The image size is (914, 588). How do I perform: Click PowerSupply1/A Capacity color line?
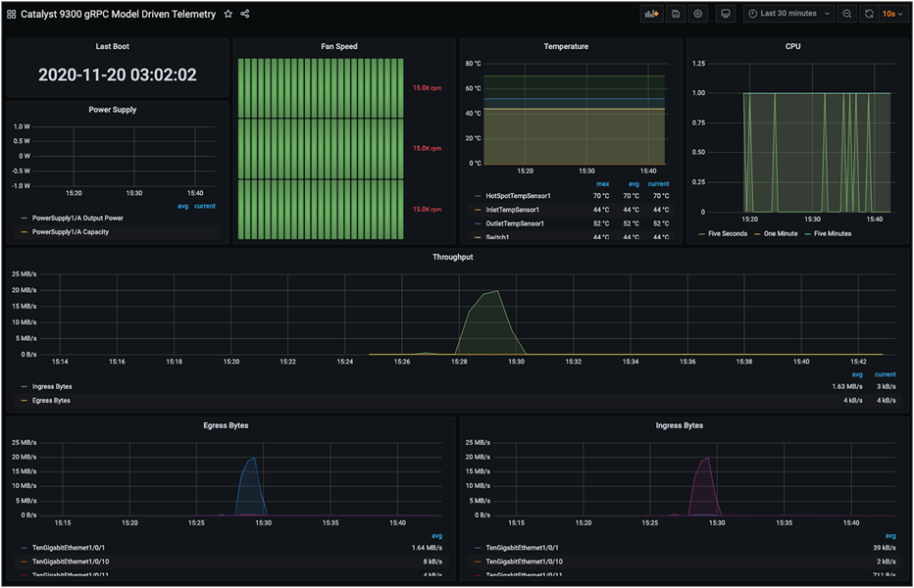click(x=24, y=232)
